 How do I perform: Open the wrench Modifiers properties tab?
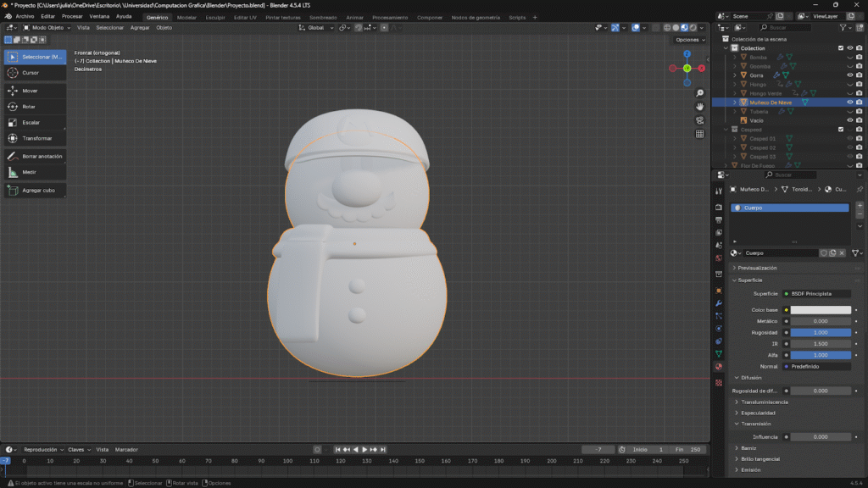tap(719, 303)
